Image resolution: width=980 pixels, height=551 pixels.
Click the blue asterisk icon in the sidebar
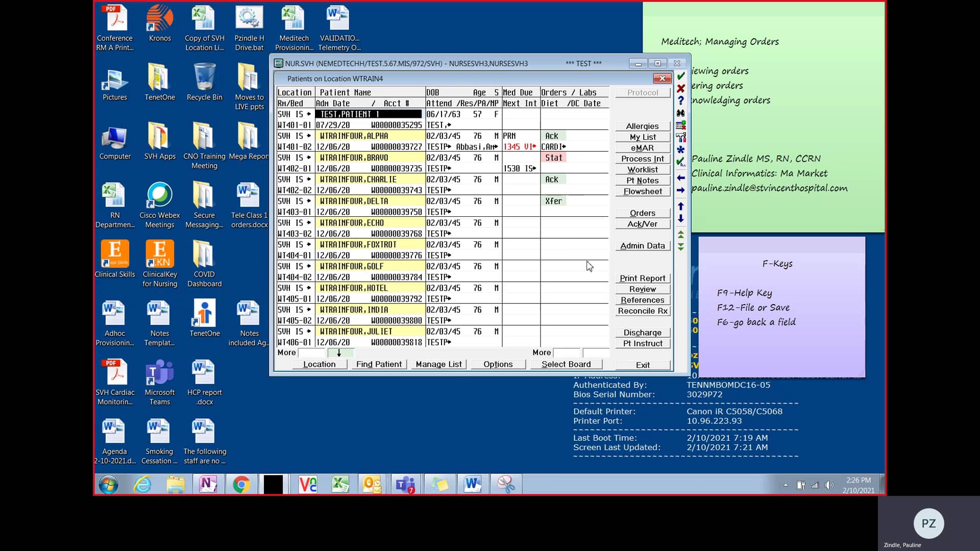(681, 149)
